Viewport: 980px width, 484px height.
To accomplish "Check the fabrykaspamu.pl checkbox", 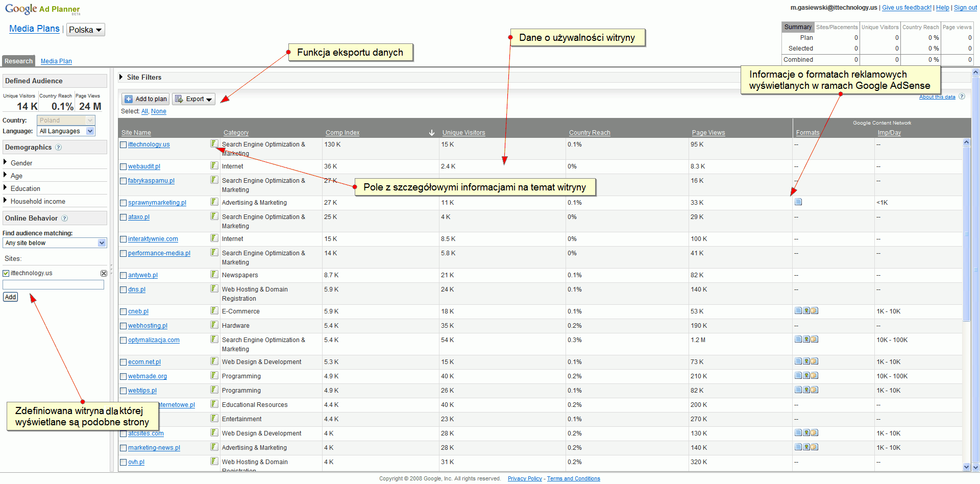I will pyautogui.click(x=123, y=181).
